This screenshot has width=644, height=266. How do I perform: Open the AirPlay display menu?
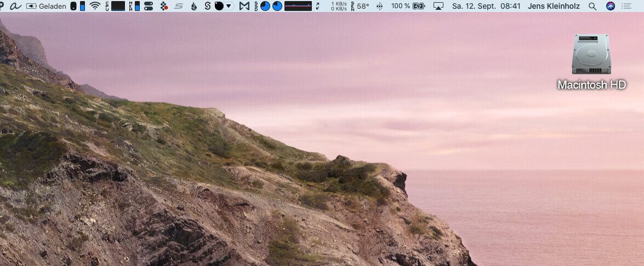pyautogui.click(x=438, y=6)
